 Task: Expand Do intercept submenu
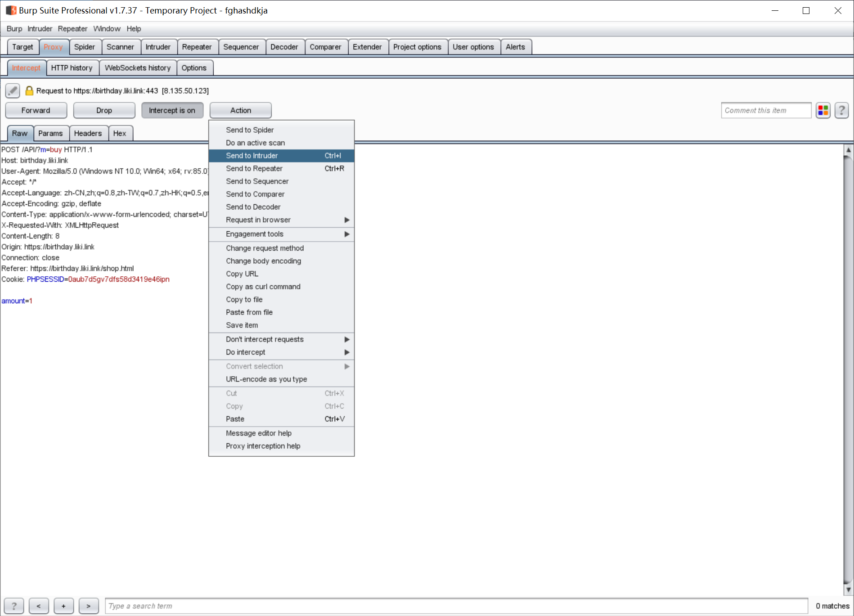point(282,352)
